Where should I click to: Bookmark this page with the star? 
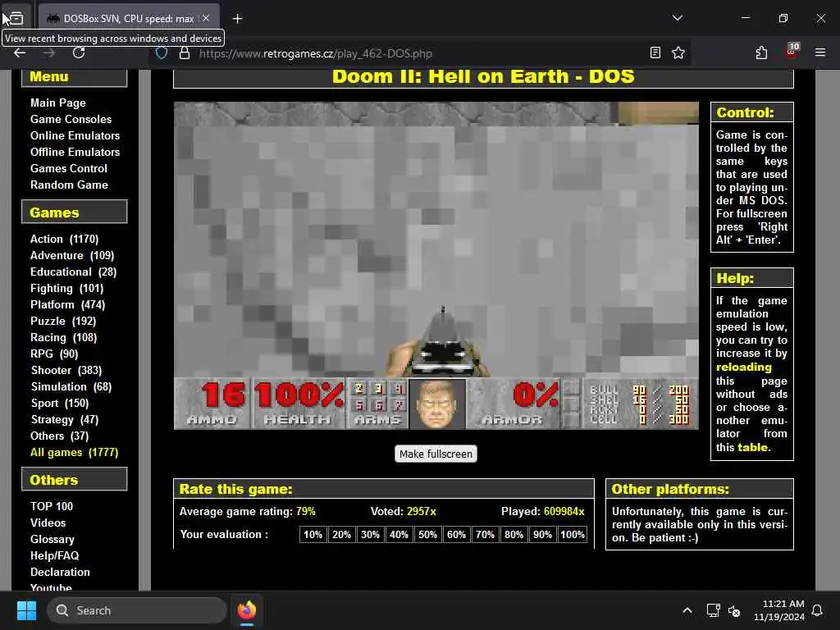(x=678, y=52)
